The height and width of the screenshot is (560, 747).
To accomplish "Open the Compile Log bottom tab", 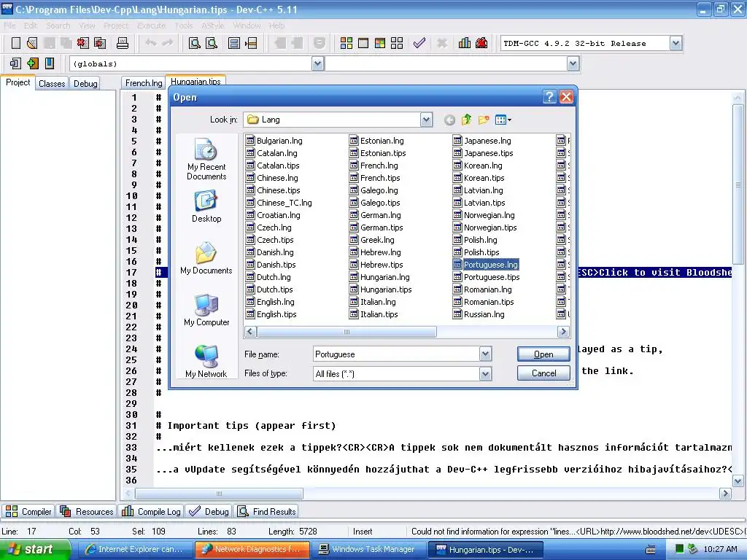I will click(152, 511).
